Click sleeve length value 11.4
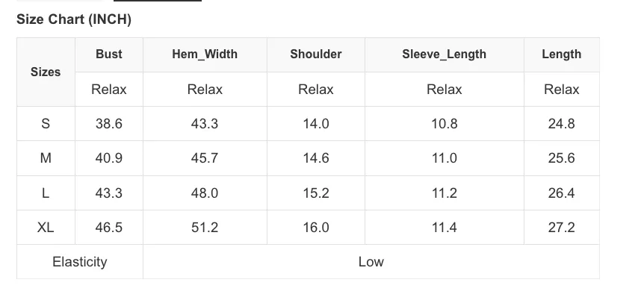Screen dimensions: 644x303 pyautogui.click(x=444, y=228)
